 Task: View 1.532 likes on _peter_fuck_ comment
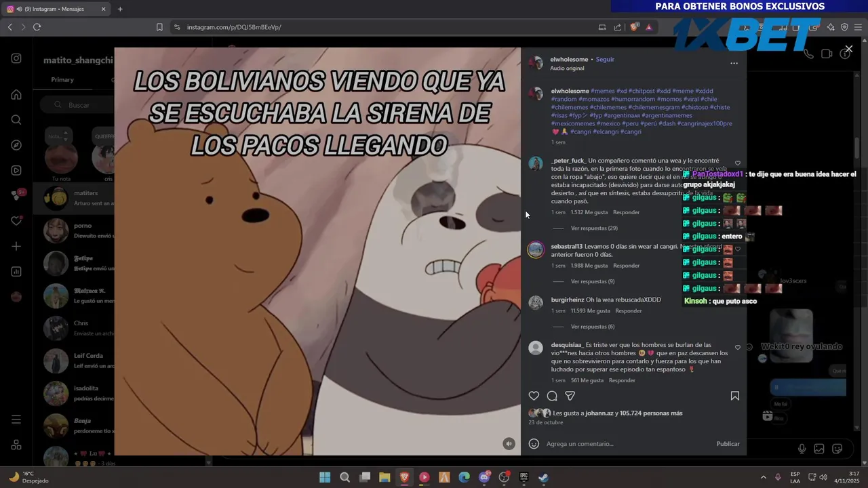[589, 212]
